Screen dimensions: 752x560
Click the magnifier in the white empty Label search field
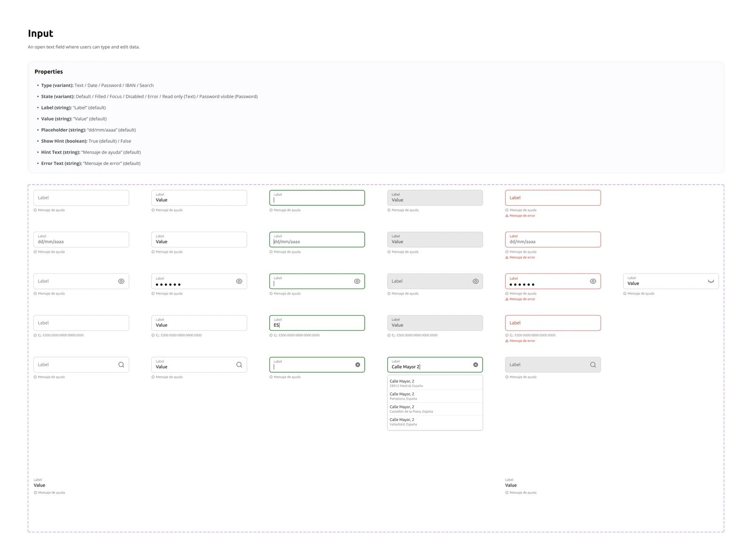(121, 365)
